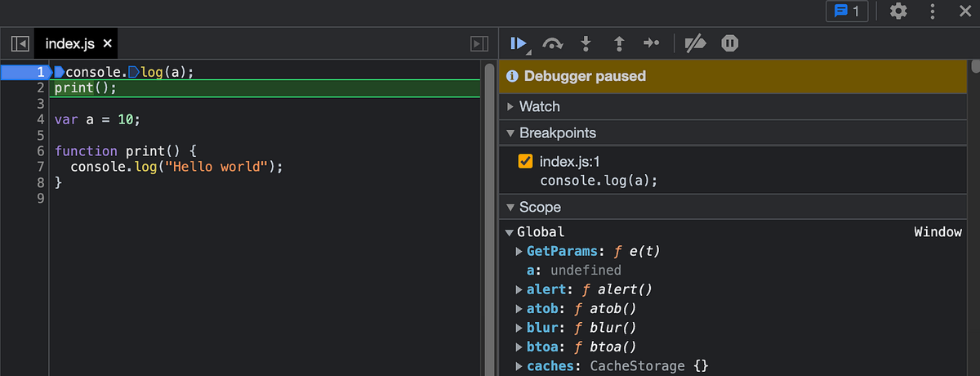The width and height of the screenshot is (980, 376).
Task: Click the 'console.log(a);' breakpoint code text
Action: click(x=599, y=181)
